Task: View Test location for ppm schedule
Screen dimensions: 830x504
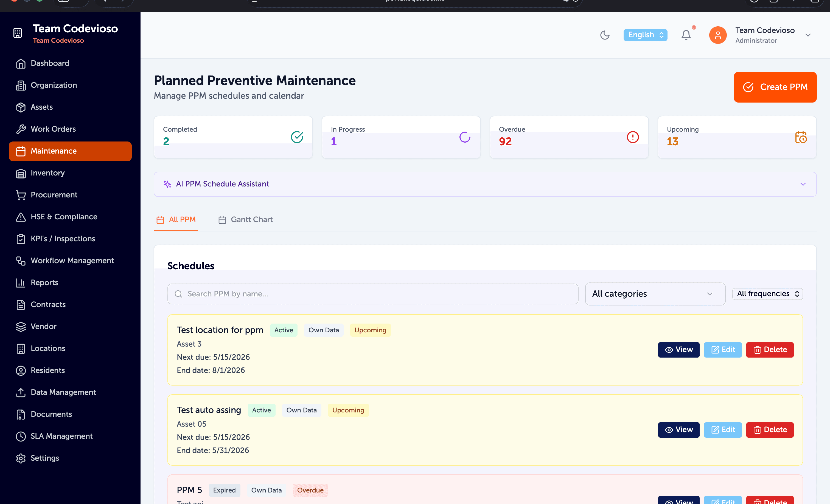Action: pos(678,350)
